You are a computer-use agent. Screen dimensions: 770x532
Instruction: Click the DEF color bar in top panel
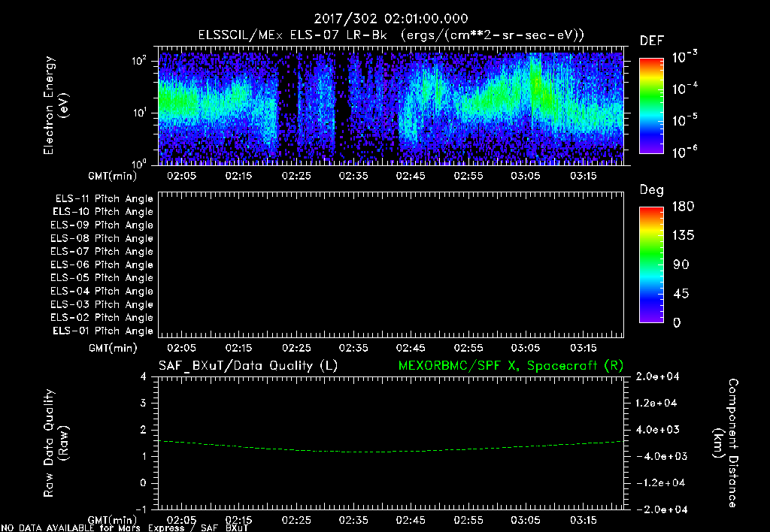(651, 106)
